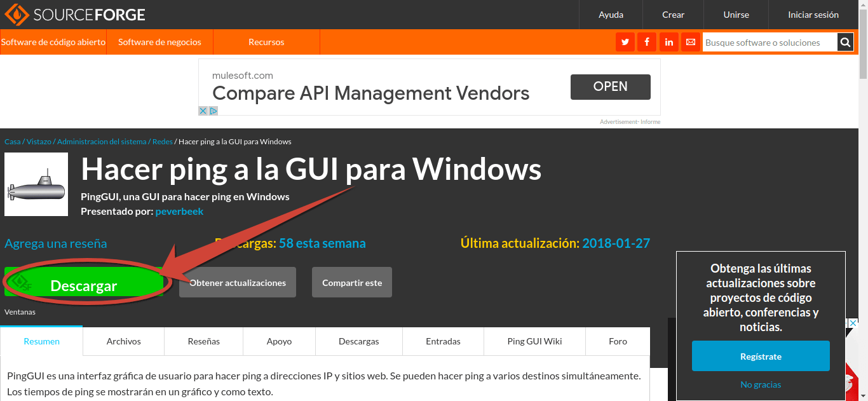The height and width of the screenshot is (401, 868).
Task: Select the Reseñas tab
Action: [x=203, y=341]
